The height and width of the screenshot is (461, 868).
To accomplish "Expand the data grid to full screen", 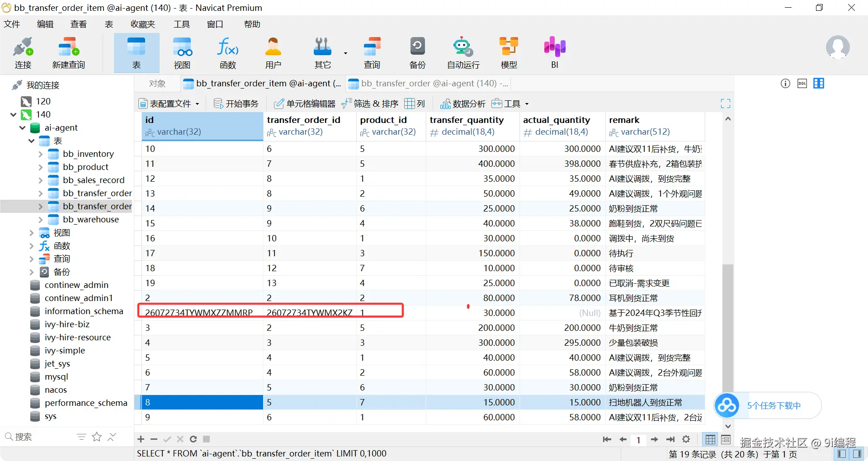I will click(726, 103).
